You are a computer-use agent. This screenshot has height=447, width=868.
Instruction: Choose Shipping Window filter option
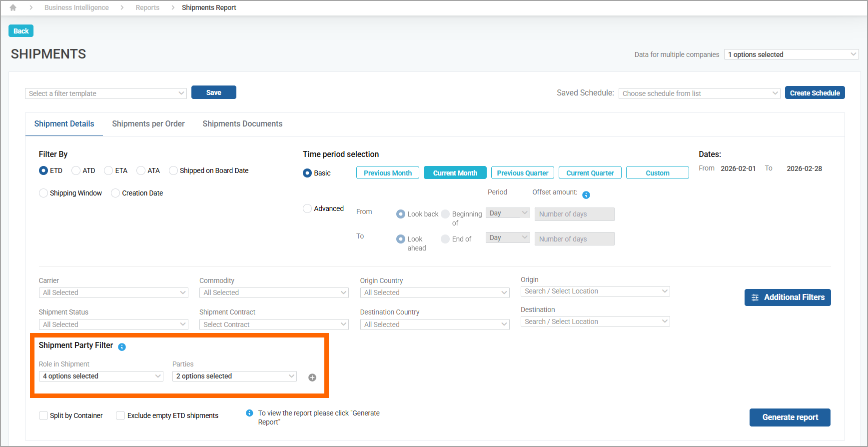43,193
